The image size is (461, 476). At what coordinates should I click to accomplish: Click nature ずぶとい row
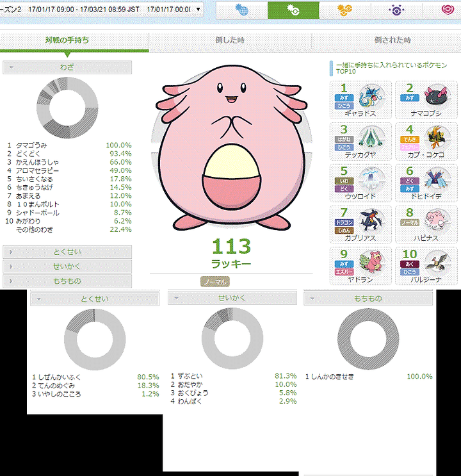pyautogui.click(x=234, y=376)
